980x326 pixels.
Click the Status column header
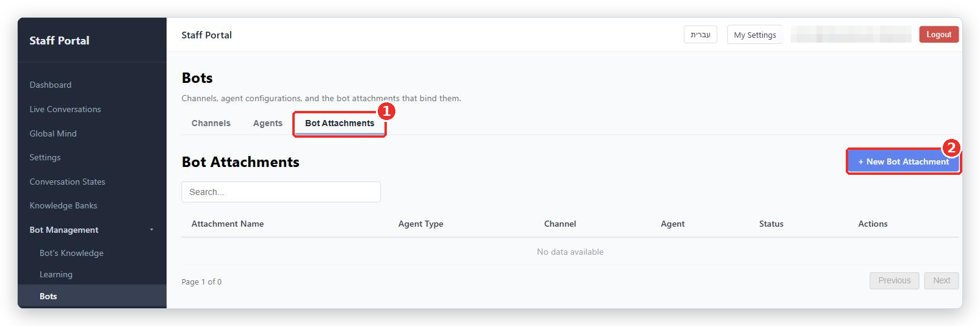coord(771,224)
